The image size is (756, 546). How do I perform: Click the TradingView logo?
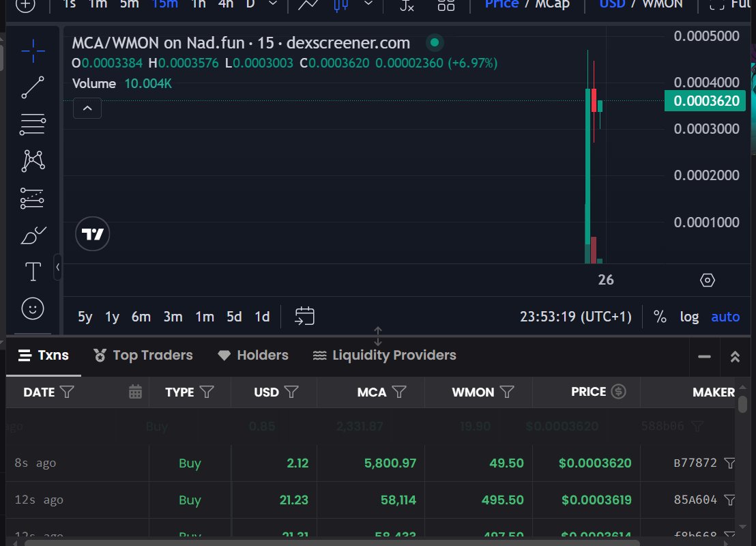tap(93, 234)
